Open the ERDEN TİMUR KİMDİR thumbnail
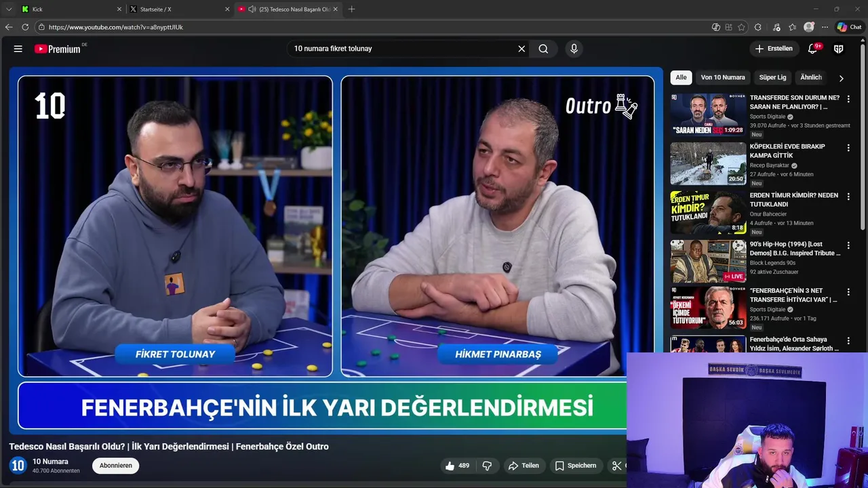 click(x=708, y=212)
